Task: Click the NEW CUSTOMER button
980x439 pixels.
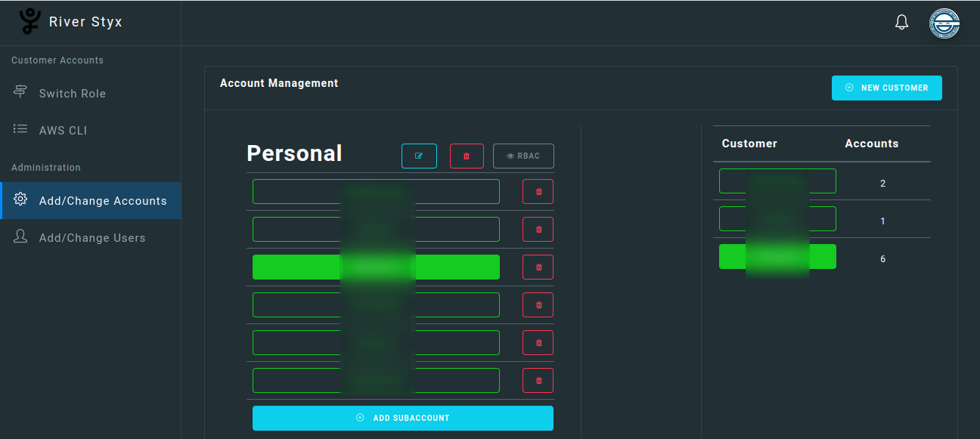Action: 886,88
